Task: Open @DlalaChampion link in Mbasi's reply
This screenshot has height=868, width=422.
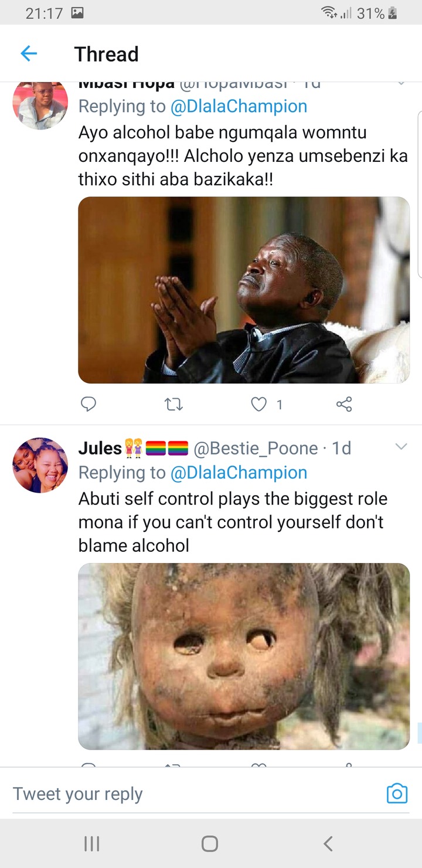Action: (239, 107)
